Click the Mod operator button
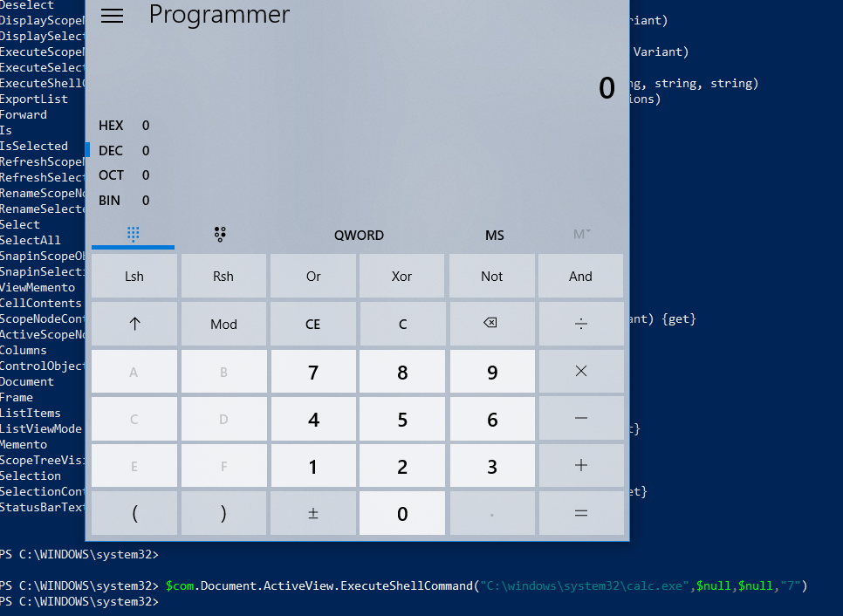The height and width of the screenshot is (616, 843). tap(223, 324)
